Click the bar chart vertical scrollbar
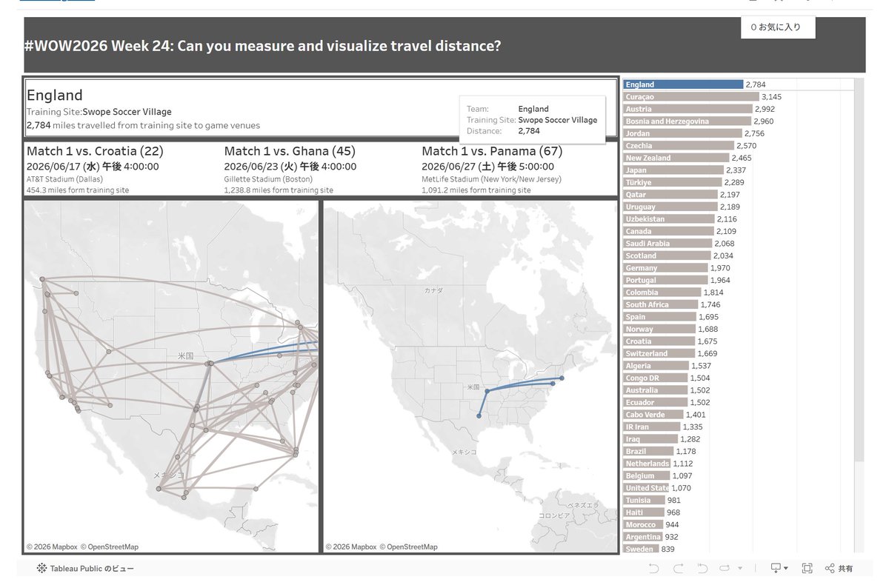 (859, 270)
